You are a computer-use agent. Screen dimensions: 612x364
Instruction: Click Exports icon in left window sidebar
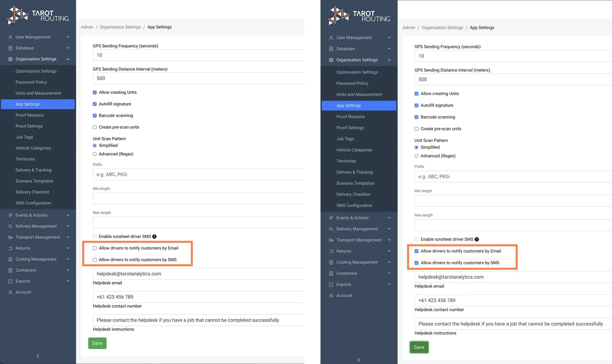coord(10,281)
